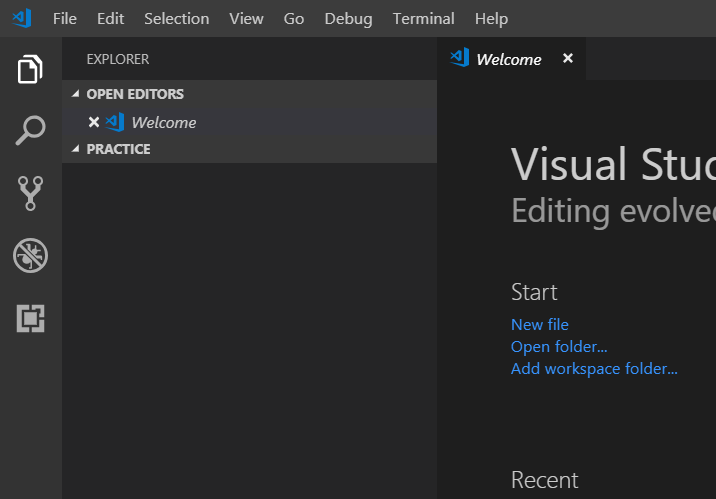Click the Open folder... link
Screen dimensions: 716x499
559,347
